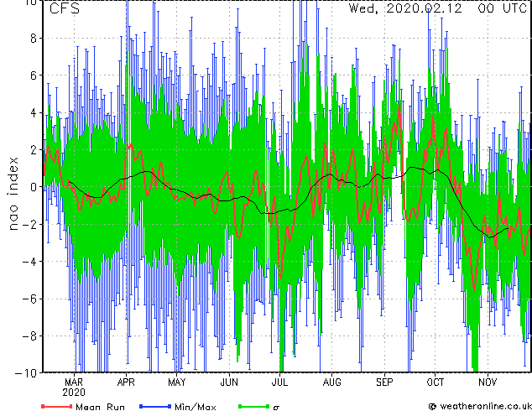The width and height of the screenshot is (532, 411).
Task: Click the date text 'Wed, 2020.02.12'
Action: point(405,8)
